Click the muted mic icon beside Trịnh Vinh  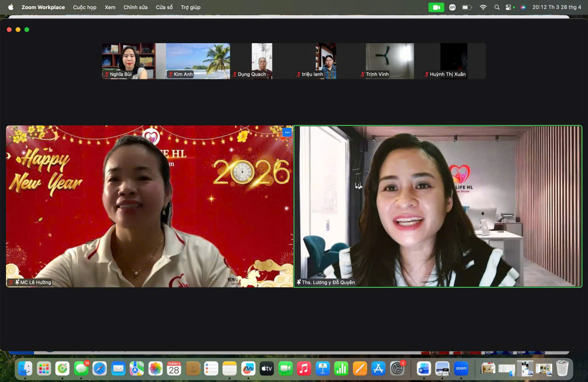click(363, 74)
